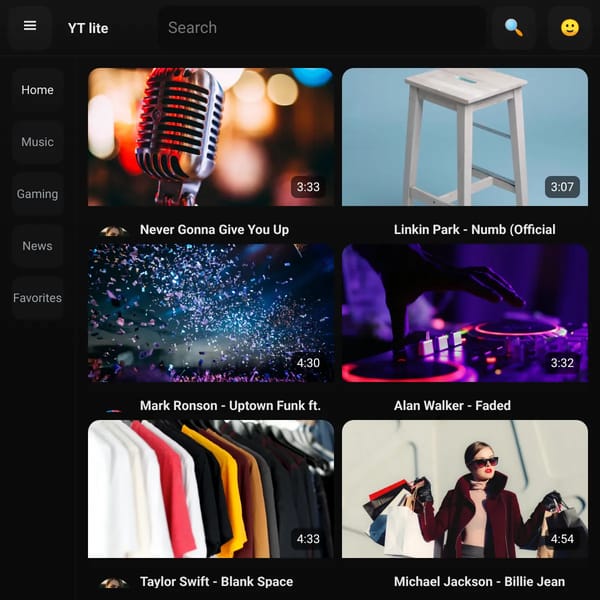Play the hanging shirts thumbnail video
Screen dimensions: 600x600
click(211, 489)
